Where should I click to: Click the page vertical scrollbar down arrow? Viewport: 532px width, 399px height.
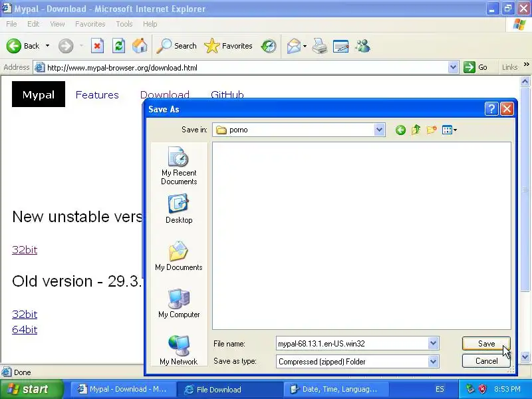[x=525, y=356]
